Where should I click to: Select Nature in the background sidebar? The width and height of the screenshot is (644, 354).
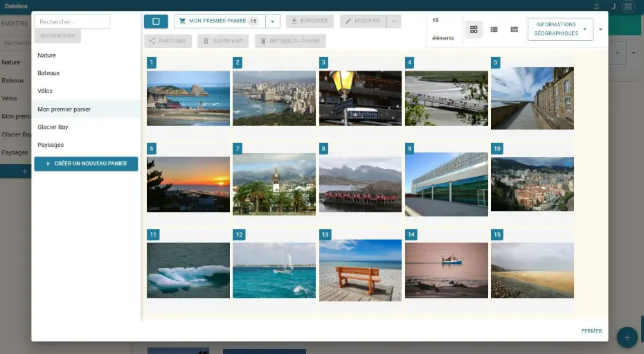10,62
